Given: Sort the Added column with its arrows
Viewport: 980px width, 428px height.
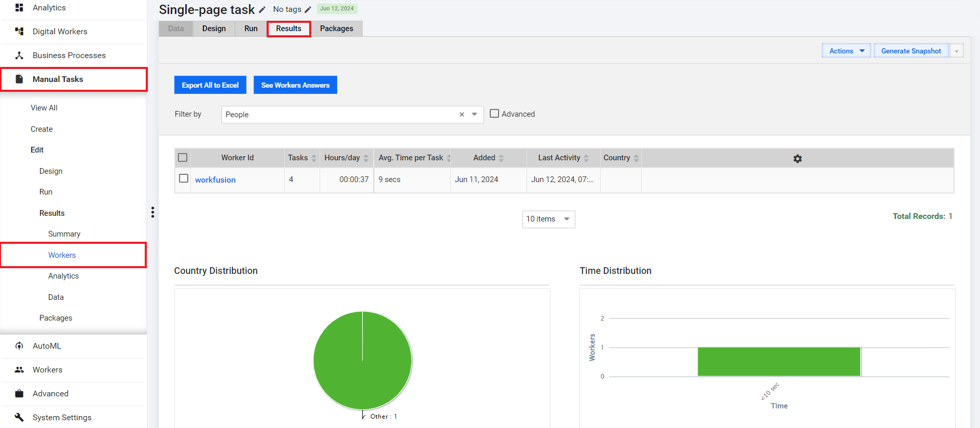Looking at the screenshot, I should (x=501, y=158).
